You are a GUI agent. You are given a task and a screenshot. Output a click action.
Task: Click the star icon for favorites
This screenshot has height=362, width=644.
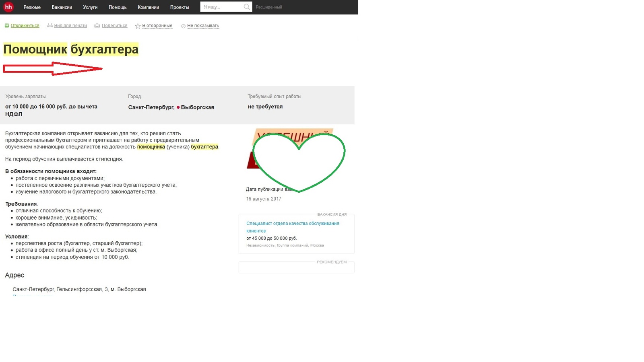tap(138, 26)
